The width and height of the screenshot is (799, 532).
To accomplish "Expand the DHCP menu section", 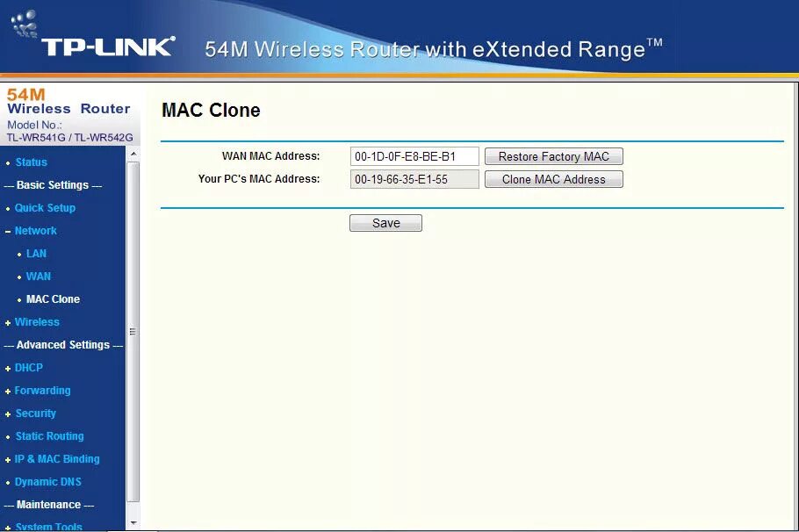I will click(x=28, y=368).
